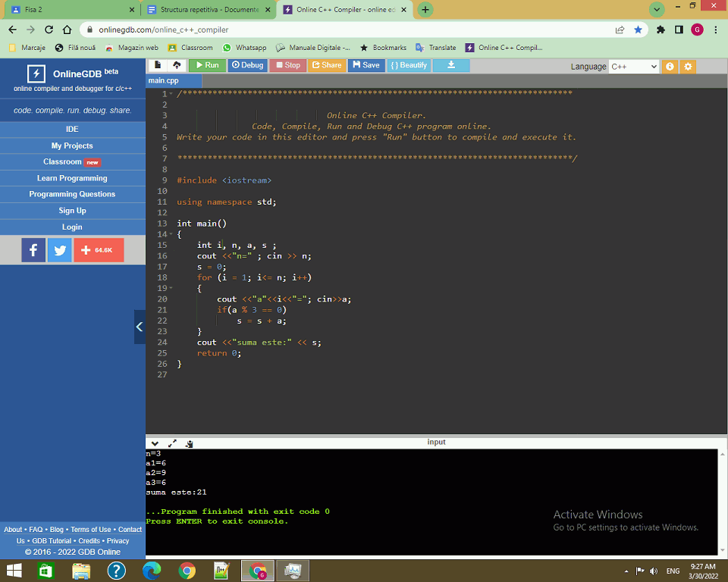Open the Windows Start menu
Image resolution: width=728 pixels, height=582 pixels.
[15, 570]
